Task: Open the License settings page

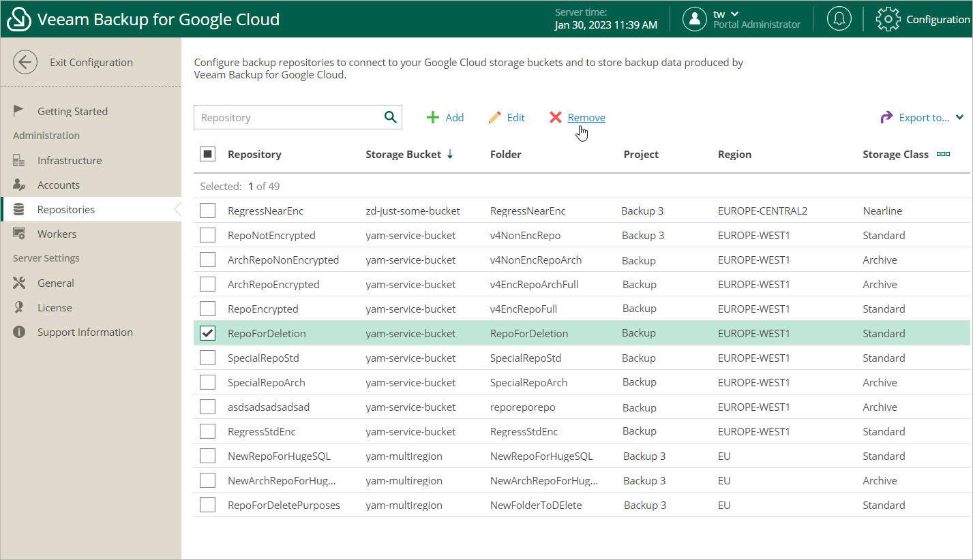Action: click(55, 308)
